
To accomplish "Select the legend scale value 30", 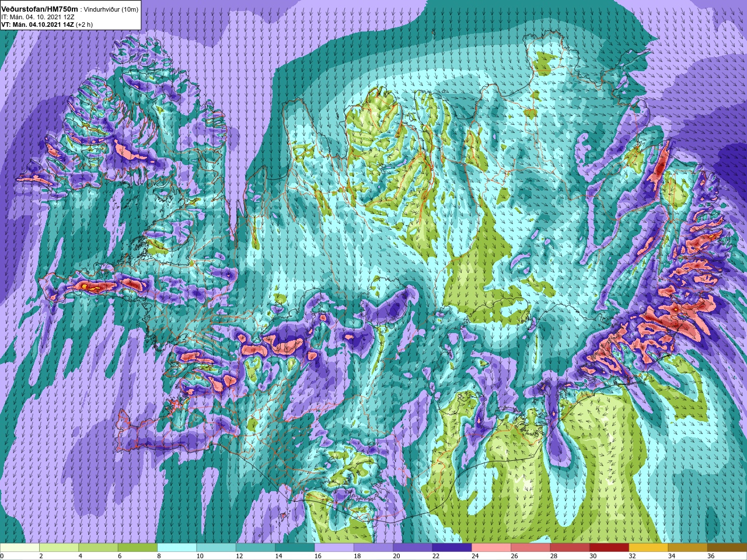I will click(x=593, y=556).
